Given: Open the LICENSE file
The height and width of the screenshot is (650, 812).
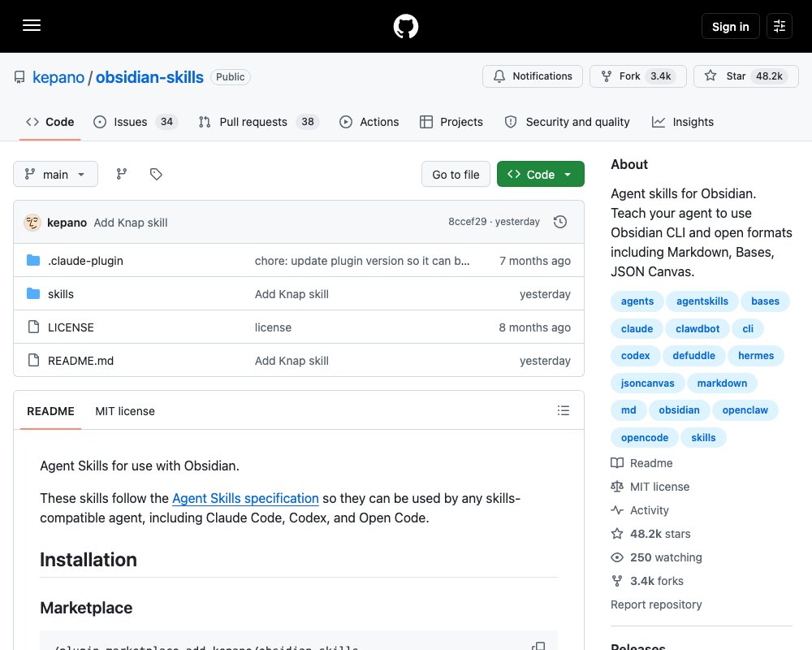Looking at the screenshot, I should click(71, 327).
